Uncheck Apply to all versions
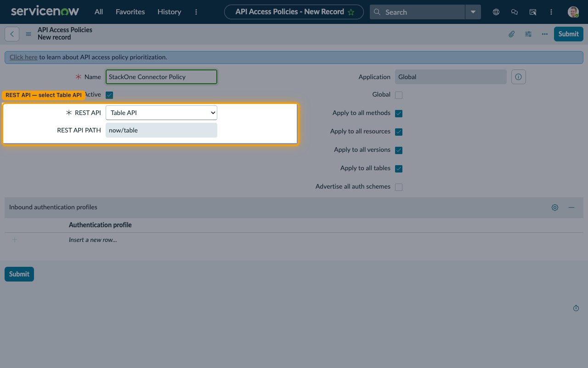The height and width of the screenshot is (368, 588). pyautogui.click(x=399, y=150)
